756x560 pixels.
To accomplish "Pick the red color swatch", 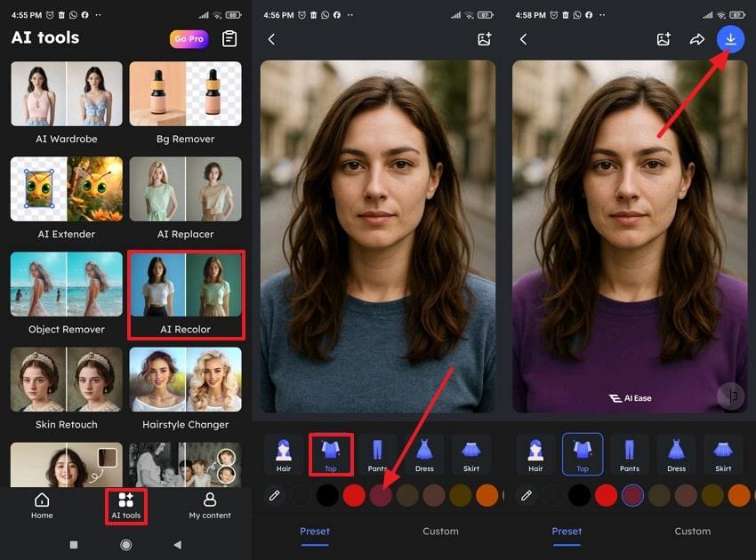I will pyautogui.click(x=354, y=495).
